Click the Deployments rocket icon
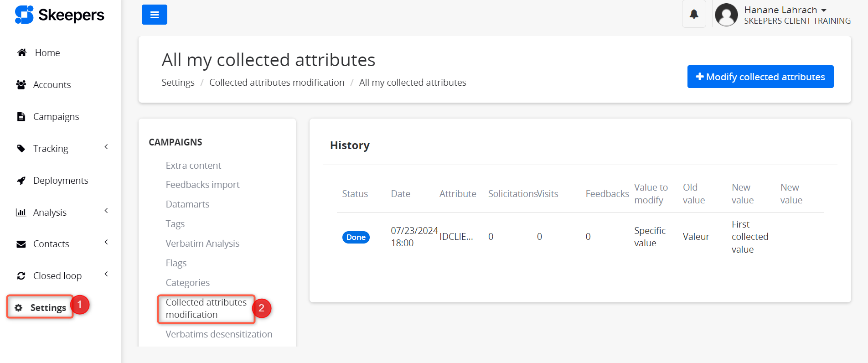The width and height of the screenshot is (868, 363). 21,181
